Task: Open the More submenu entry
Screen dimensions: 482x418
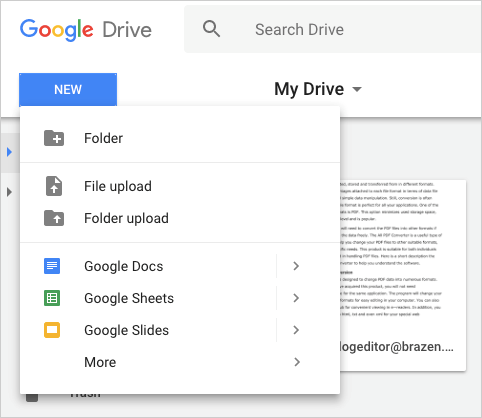Action: 180,362
